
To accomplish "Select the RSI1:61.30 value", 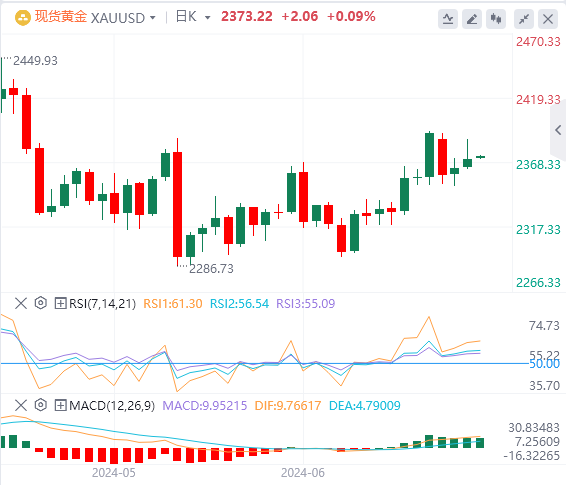I will pyautogui.click(x=173, y=304).
